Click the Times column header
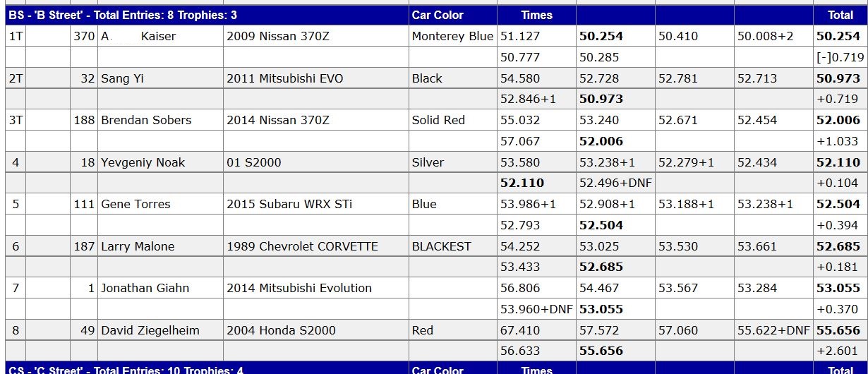Viewport: 868px width, 374px height. coord(536,15)
